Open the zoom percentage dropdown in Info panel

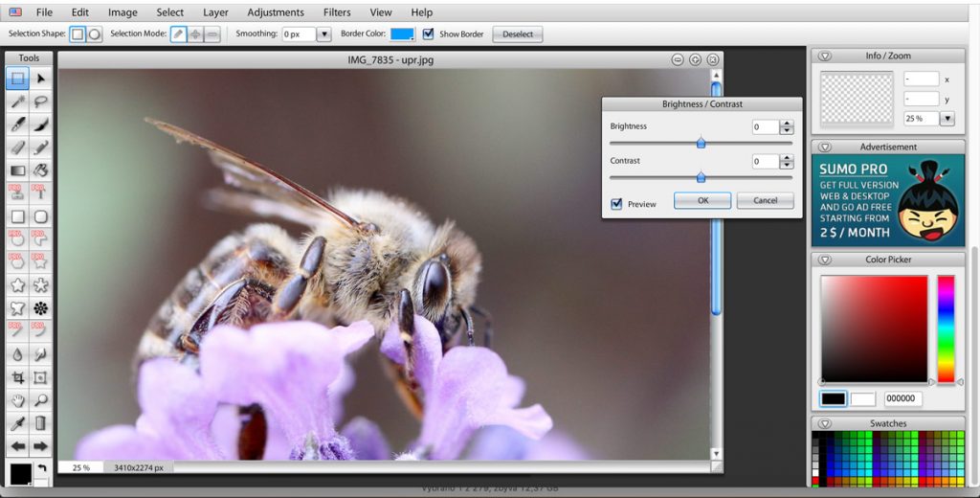coord(947,119)
